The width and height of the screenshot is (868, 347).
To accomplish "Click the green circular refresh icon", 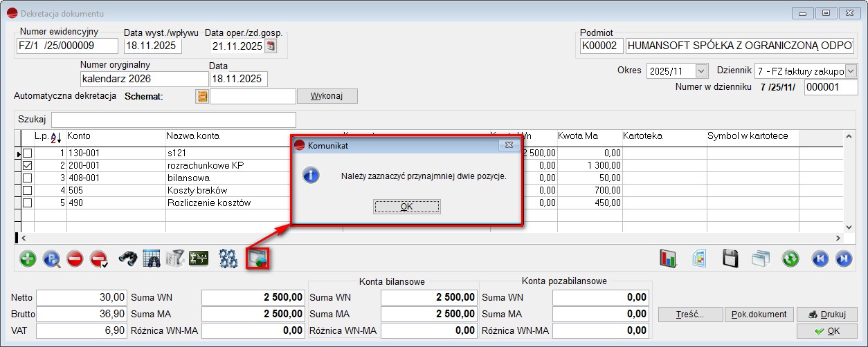I will point(790,259).
